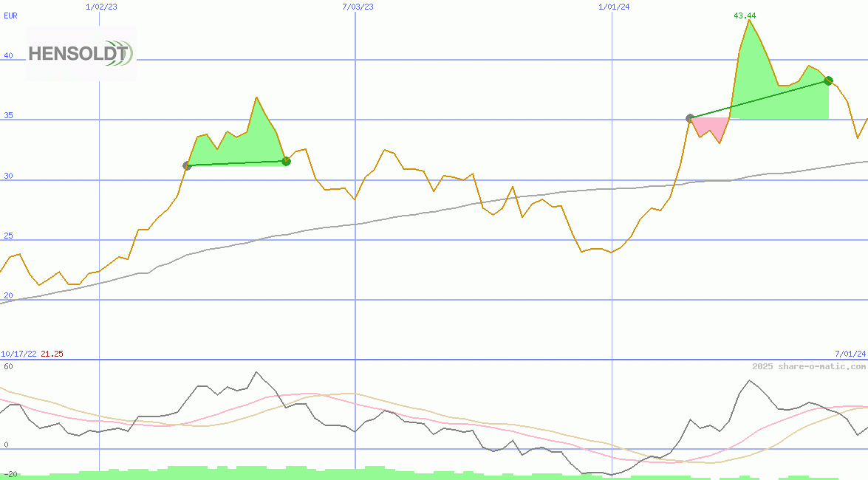
Task: Select the 1/02/23 date label
Action: click(101, 7)
